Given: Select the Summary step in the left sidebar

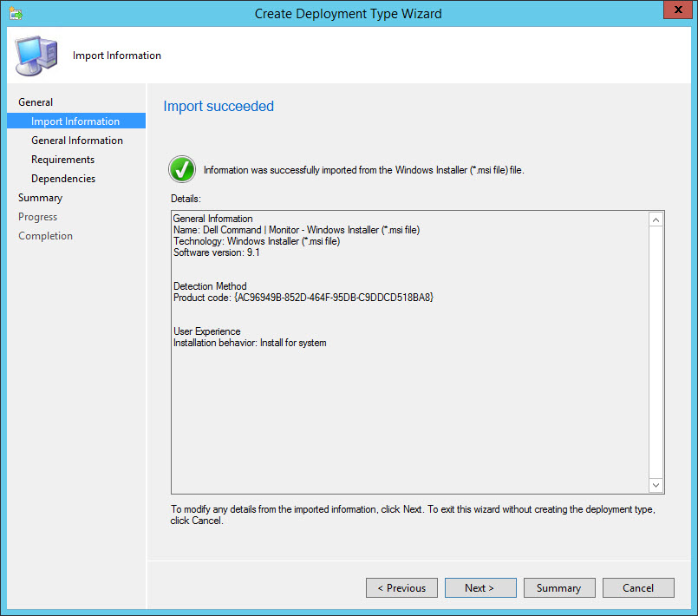Looking at the screenshot, I should coord(41,198).
